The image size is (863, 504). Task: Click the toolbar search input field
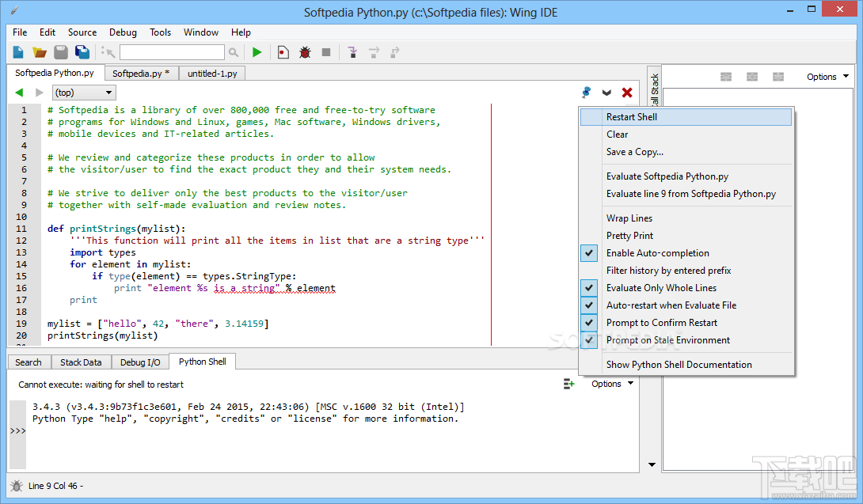tap(172, 51)
